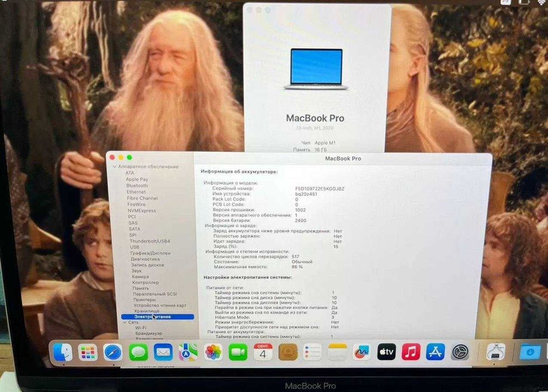This screenshot has width=548, height=392.
Task: Select SATA in the sidebar
Action: (134, 229)
